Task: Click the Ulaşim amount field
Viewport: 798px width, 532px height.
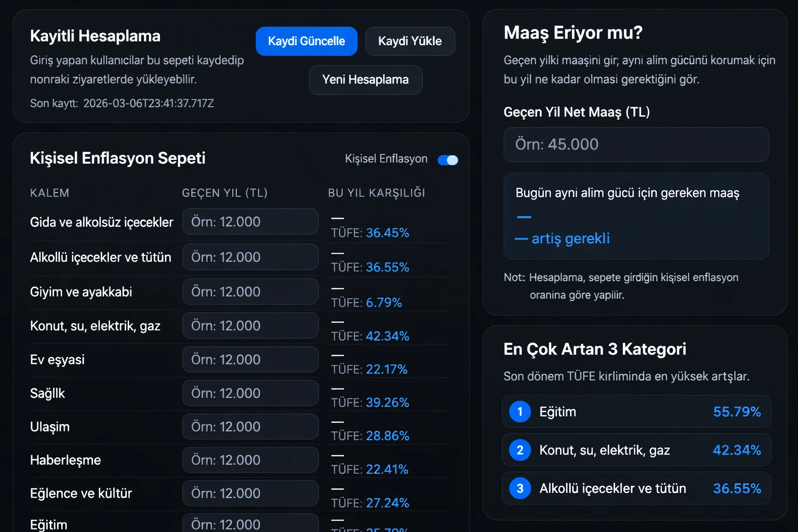Action: [250, 426]
